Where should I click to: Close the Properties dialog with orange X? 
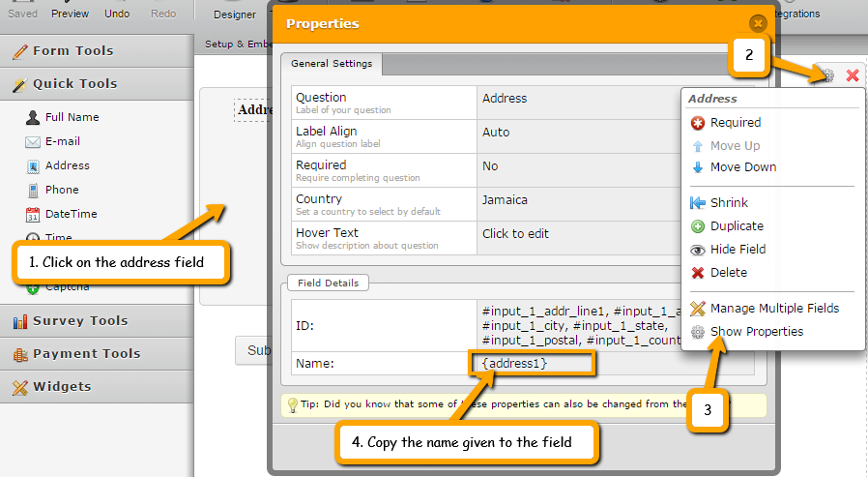758,23
